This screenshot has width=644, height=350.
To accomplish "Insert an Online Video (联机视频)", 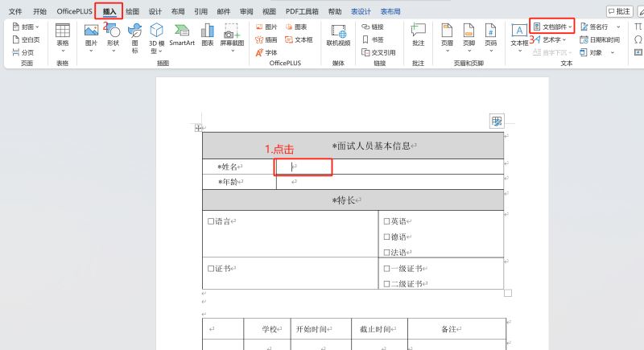I will point(338,35).
